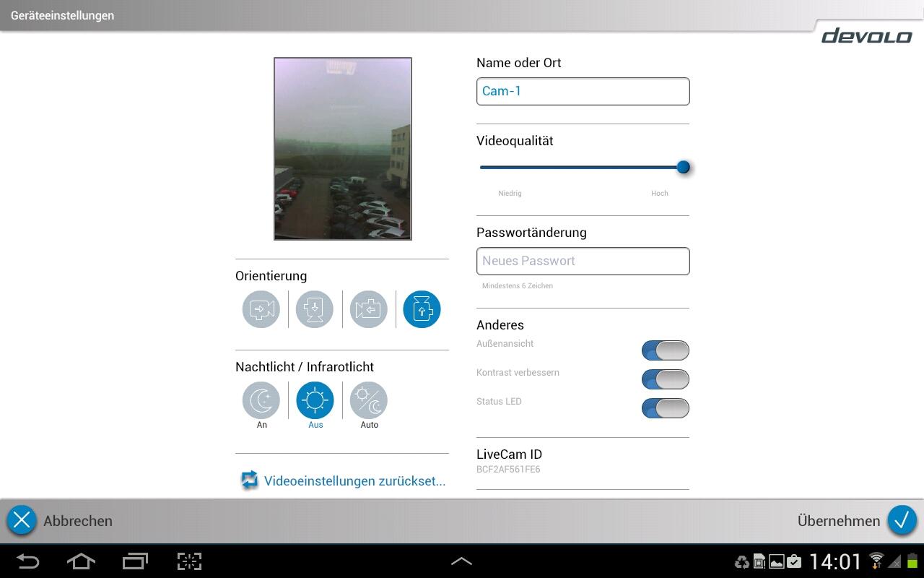Select the first camera orientation icon

click(x=261, y=309)
